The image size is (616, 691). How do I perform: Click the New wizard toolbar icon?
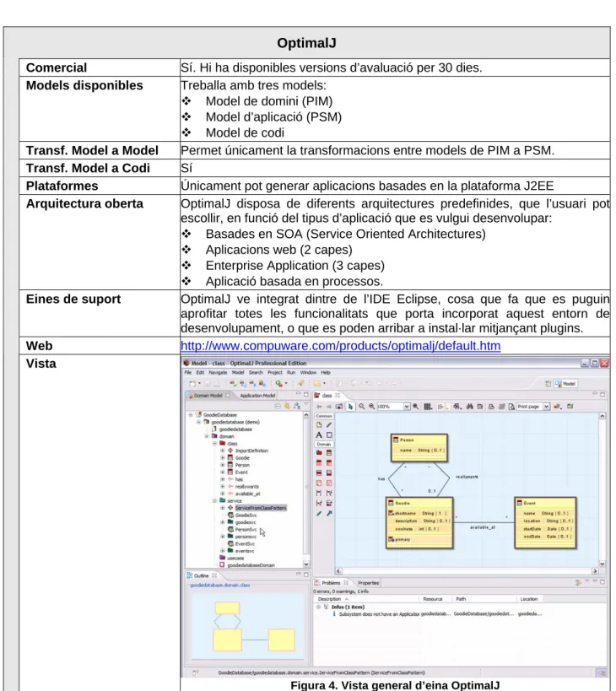tap(192, 384)
